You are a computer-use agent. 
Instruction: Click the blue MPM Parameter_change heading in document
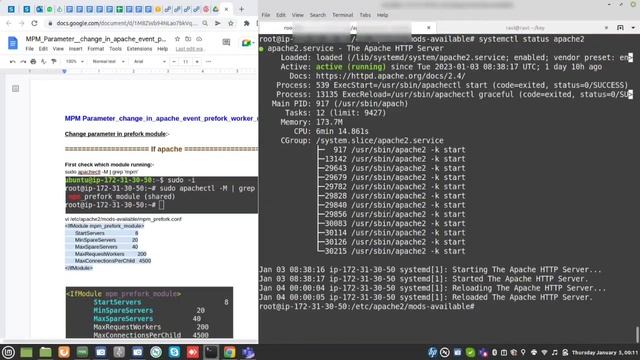(x=161, y=118)
